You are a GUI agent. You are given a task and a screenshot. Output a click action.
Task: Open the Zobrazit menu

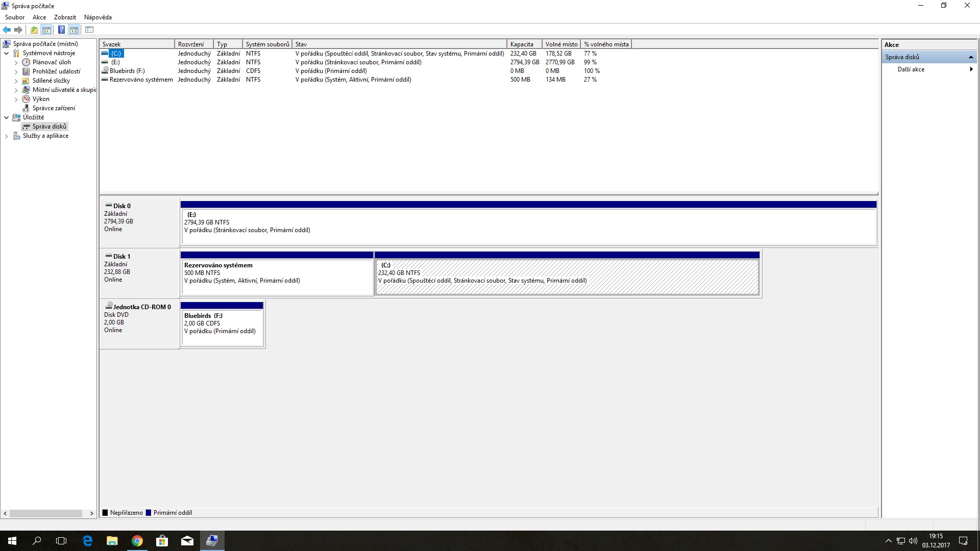65,17
